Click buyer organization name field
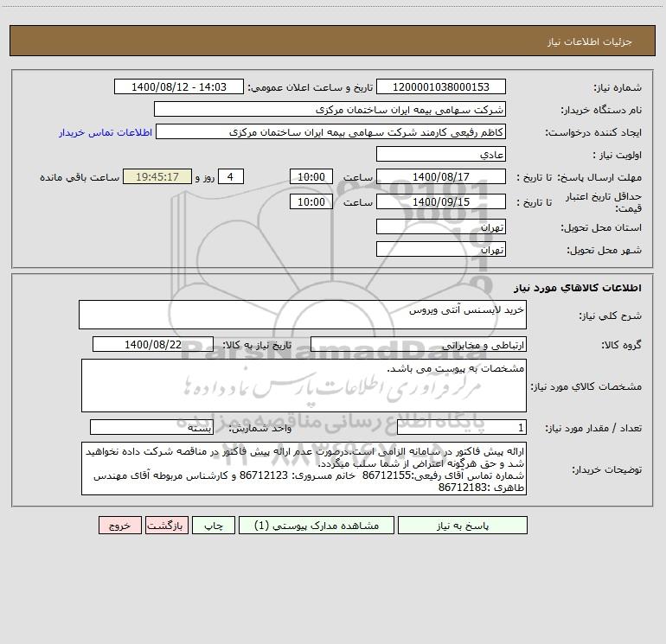Image resolution: width=666 pixels, height=644 pixels. pyautogui.click(x=330, y=110)
